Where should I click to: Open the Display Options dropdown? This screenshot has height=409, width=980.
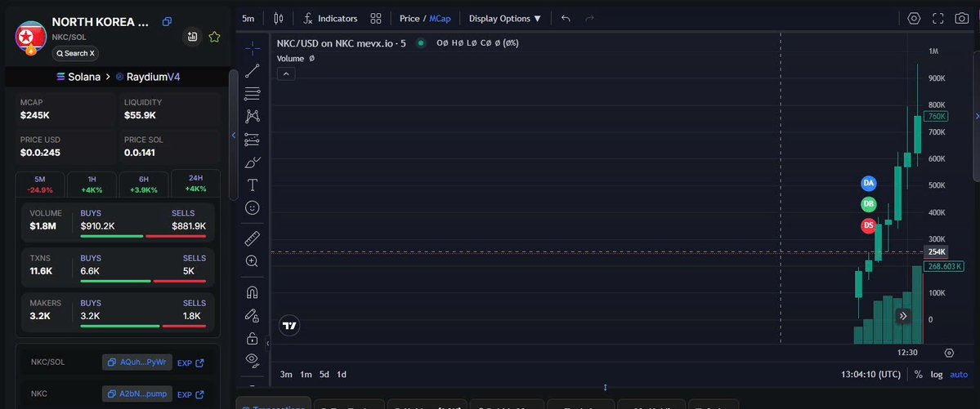tap(505, 18)
